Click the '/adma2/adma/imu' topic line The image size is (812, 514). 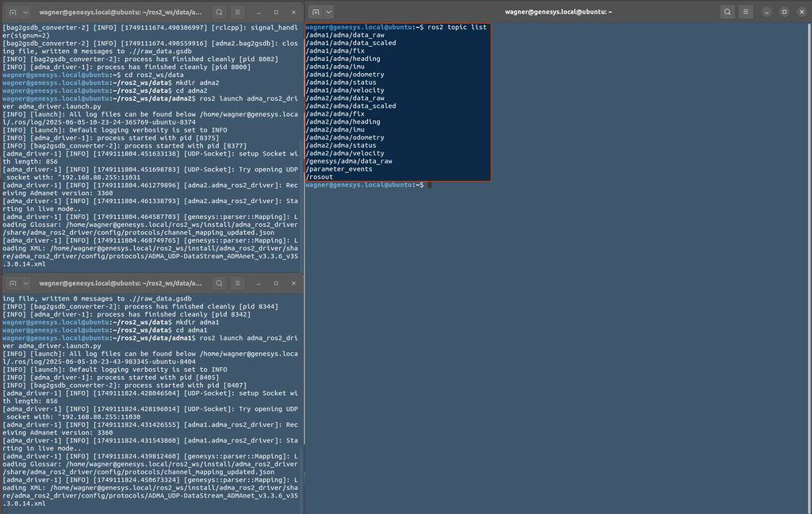335,129
